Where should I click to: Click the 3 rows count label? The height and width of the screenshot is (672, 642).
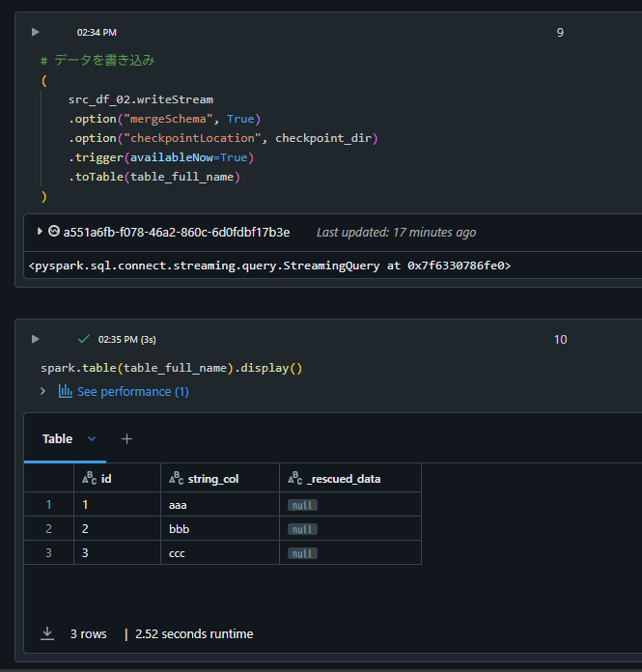pyautogui.click(x=89, y=633)
